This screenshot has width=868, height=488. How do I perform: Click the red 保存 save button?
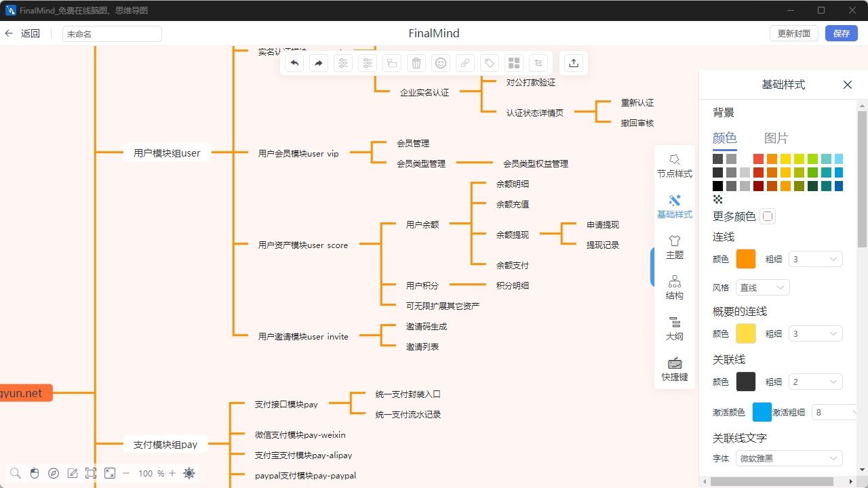(x=841, y=33)
